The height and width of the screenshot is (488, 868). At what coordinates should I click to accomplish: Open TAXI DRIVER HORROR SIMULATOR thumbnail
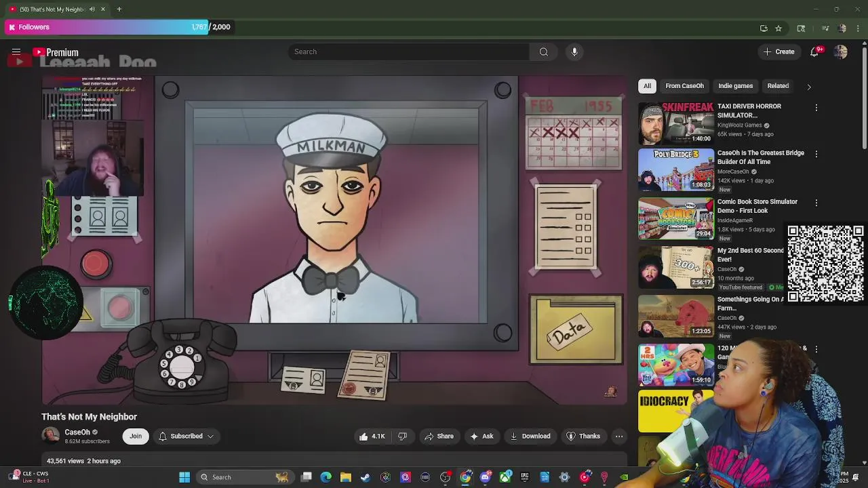[676, 123]
